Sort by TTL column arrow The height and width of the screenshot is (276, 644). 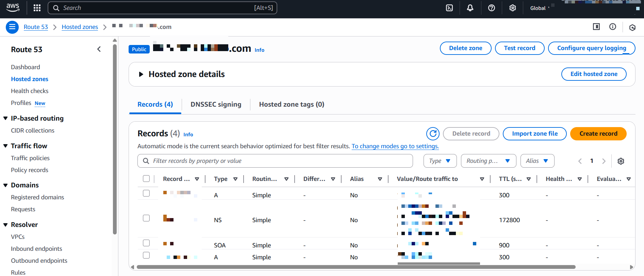[529, 179]
